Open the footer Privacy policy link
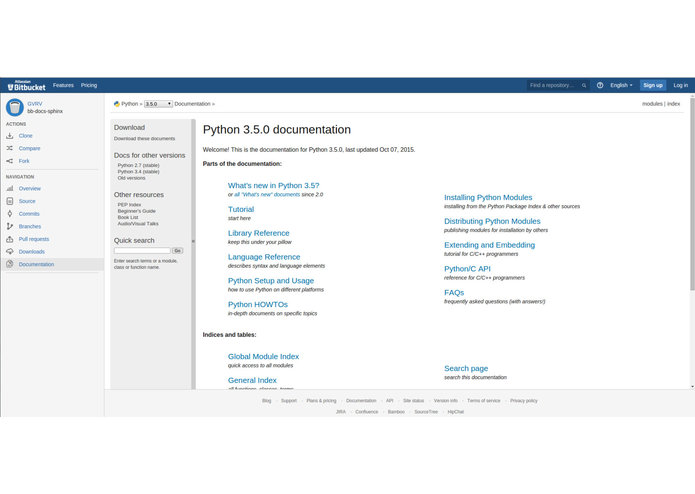Screen dimensions: 695x494 523,401
